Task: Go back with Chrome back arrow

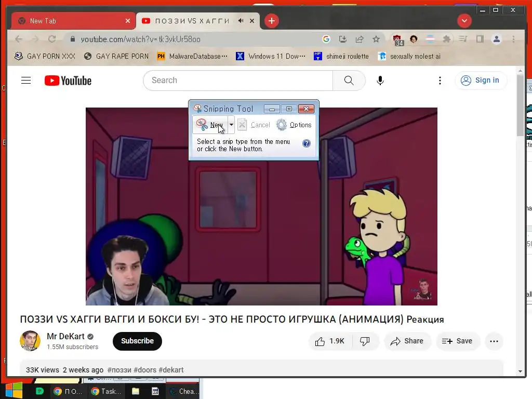Action: pos(19,39)
